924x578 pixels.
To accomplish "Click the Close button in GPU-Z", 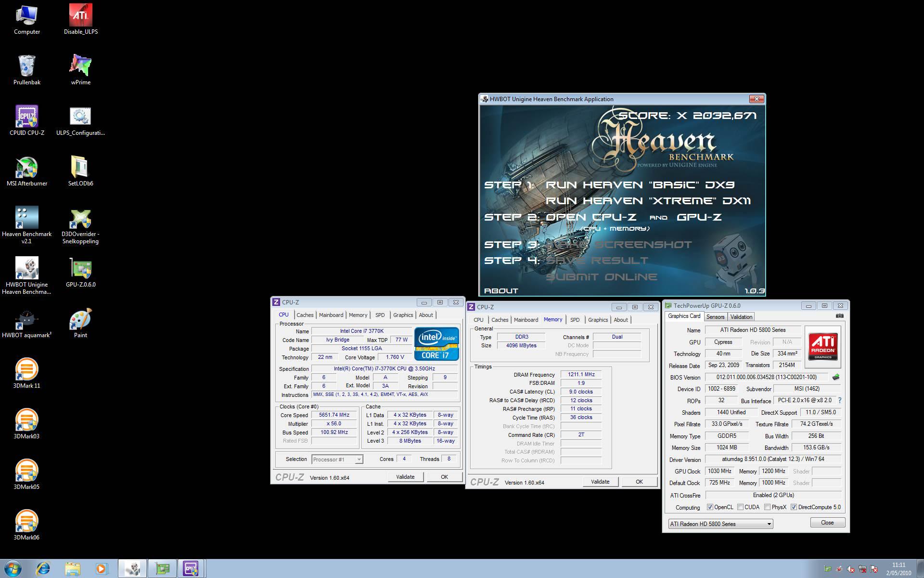I will pyautogui.click(x=827, y=523).
